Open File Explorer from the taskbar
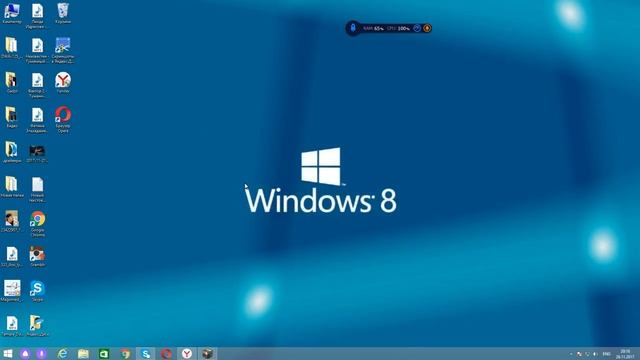 click(83, 353)
